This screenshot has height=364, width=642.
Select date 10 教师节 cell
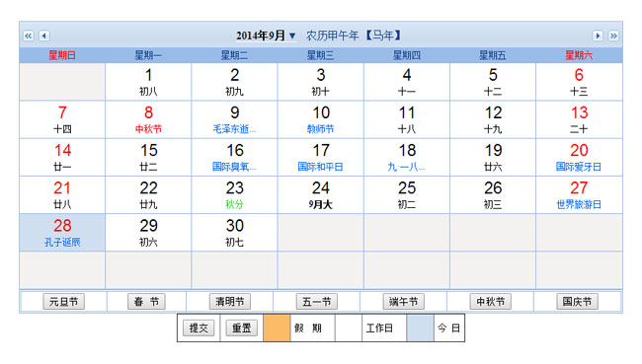coord(321,119)
